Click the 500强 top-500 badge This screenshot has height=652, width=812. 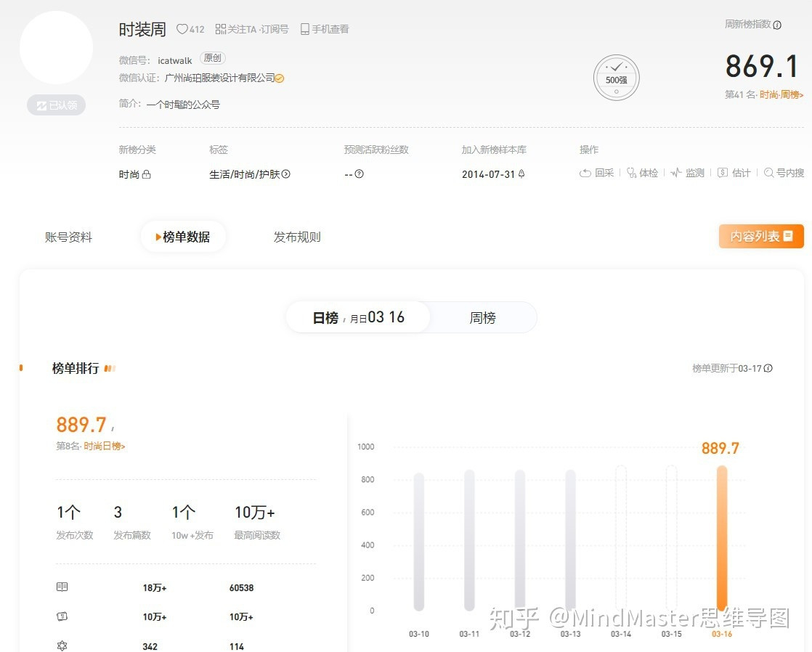[x=616, y=78]
